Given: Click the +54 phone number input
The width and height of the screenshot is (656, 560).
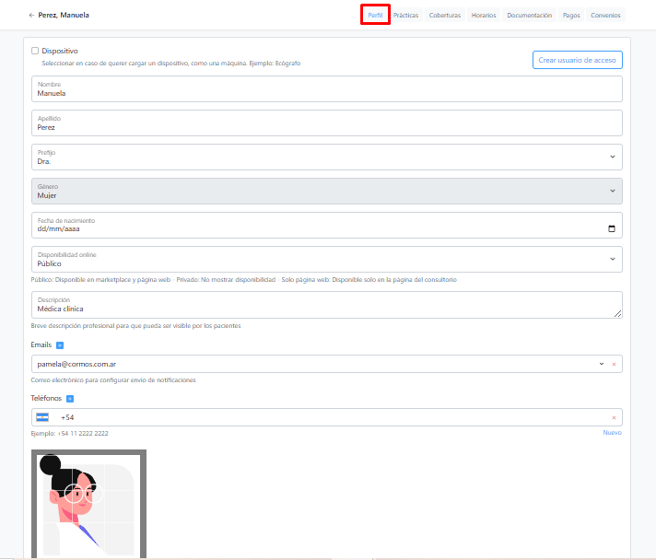Looking at the screenshot, I should pyautogui.click(x=327, y=417).
